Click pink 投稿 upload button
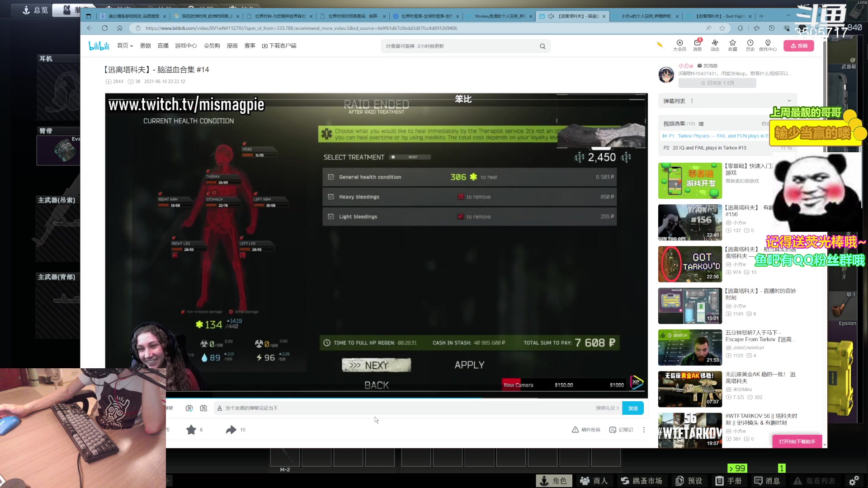The height and width of the screenshot is (488, 868). (799, 46)
